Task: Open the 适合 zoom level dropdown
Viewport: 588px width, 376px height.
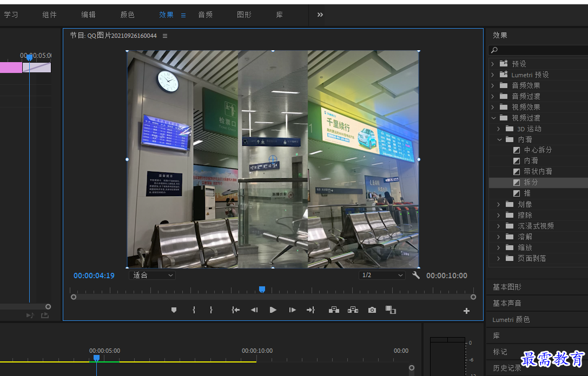Action: click(x=152, y=276)
